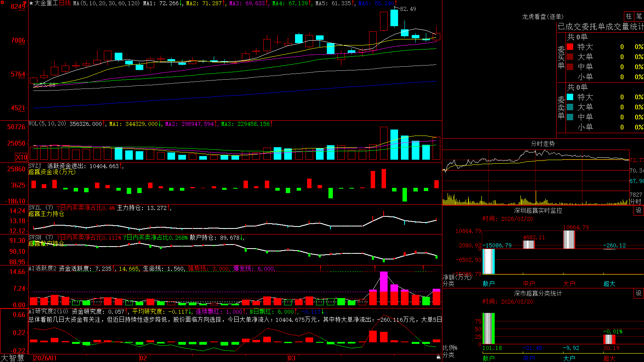Click the bright red 特大 buy-order swatch
The image size is (644, 362).
[x=570, y=47]
